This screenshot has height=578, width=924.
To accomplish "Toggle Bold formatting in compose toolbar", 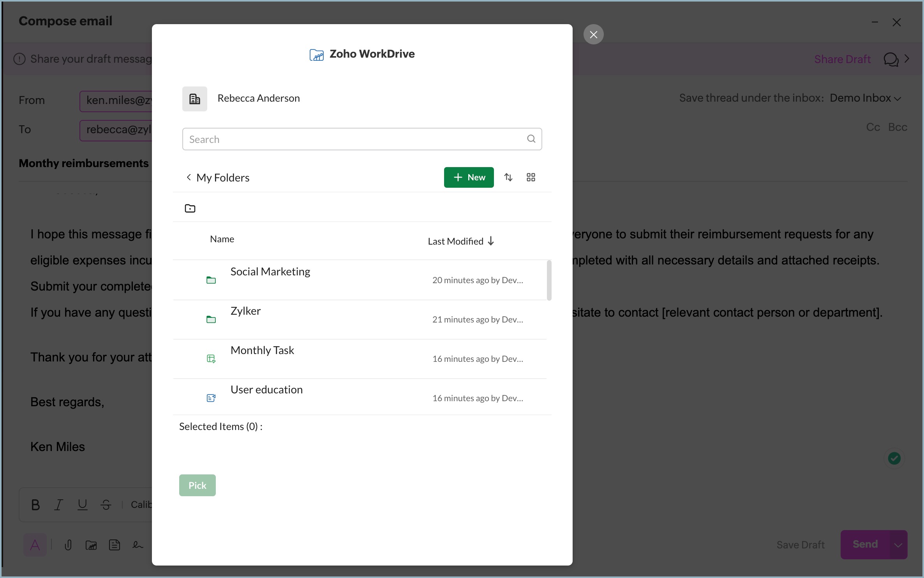I will coord(35,505).
